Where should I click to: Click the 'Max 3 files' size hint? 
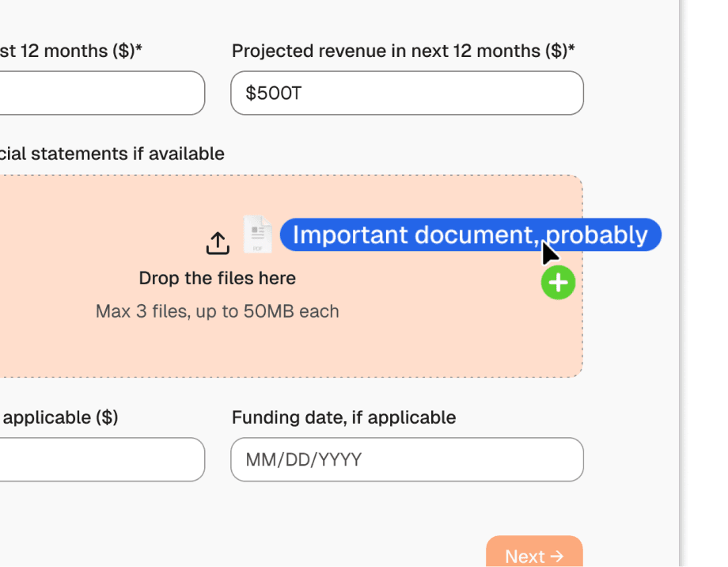(x=217, y=311)
